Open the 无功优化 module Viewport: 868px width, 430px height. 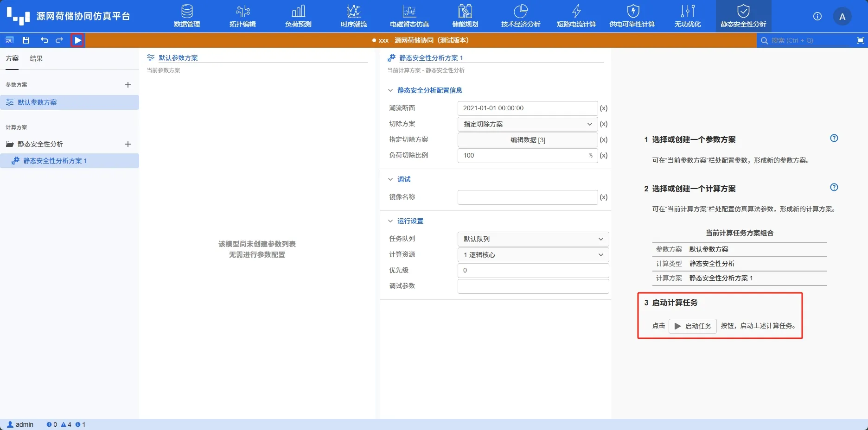point(688,16)
